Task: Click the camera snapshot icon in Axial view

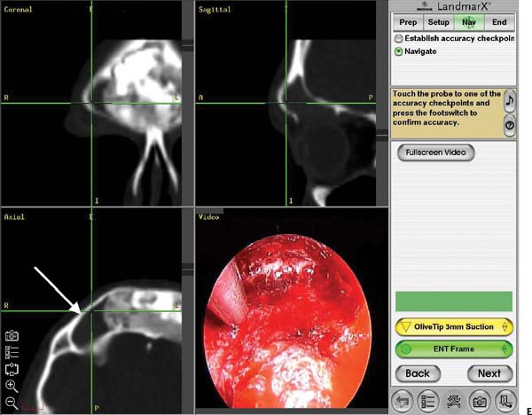Action: pos(12,335)
